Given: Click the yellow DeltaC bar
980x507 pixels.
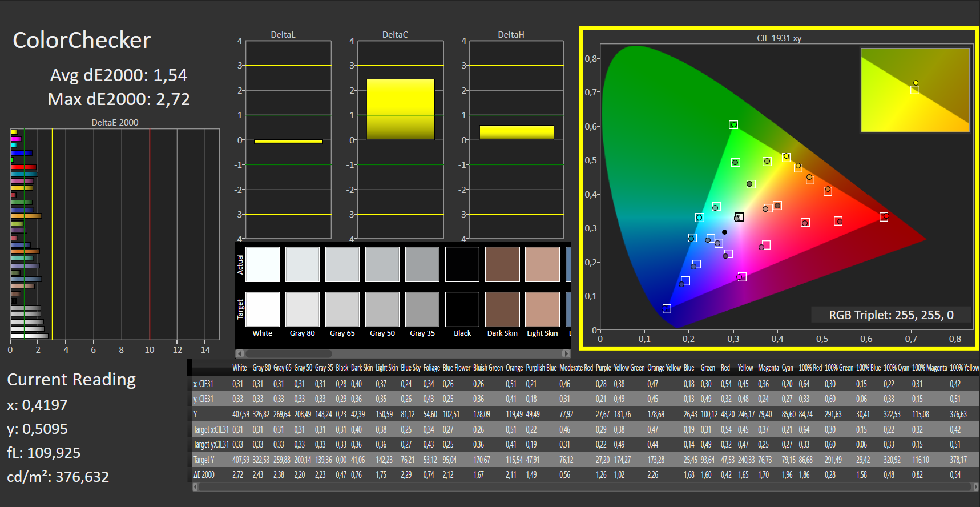Looking at the screenshot, I should point(400,110).
